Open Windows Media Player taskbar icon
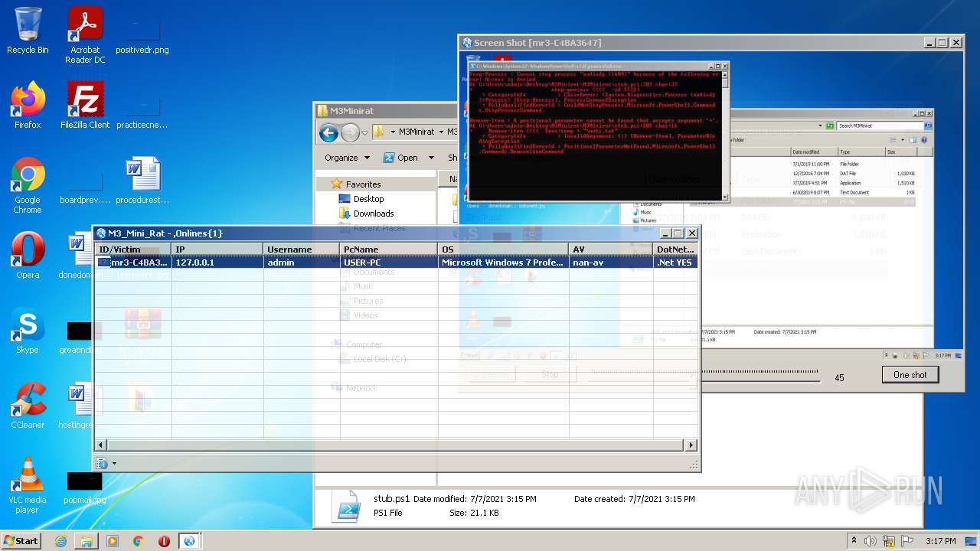Viewport: 980px width, 551px height. [x=113, y=541]
